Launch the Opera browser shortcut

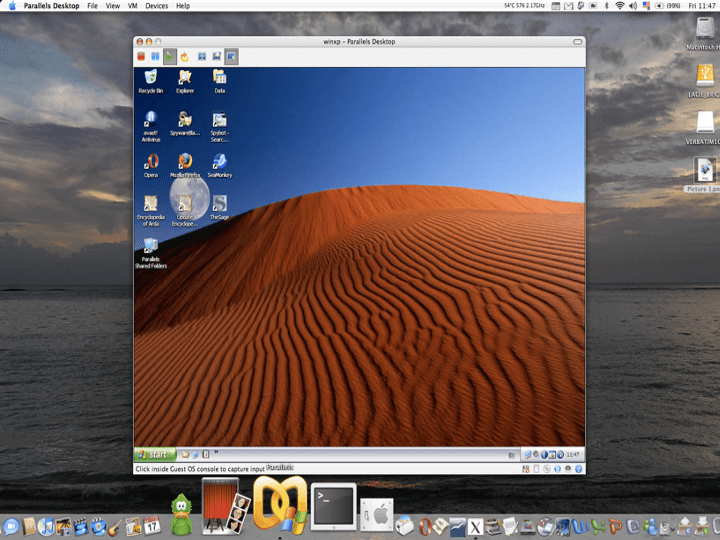[151, 161]
